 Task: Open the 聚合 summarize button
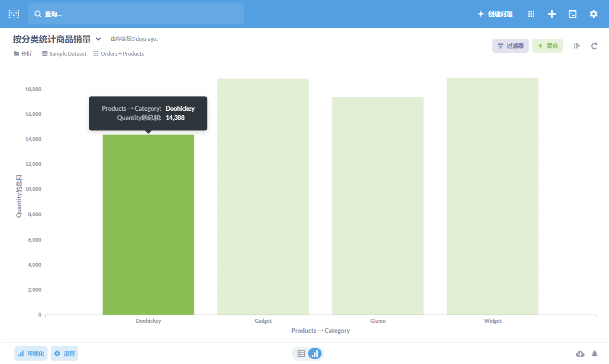[547, 46]
